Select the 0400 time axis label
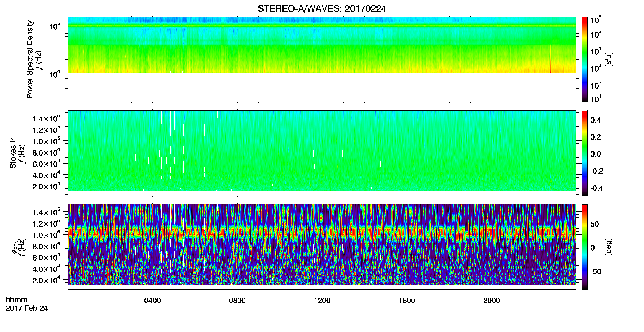 (x=152, y=301)
